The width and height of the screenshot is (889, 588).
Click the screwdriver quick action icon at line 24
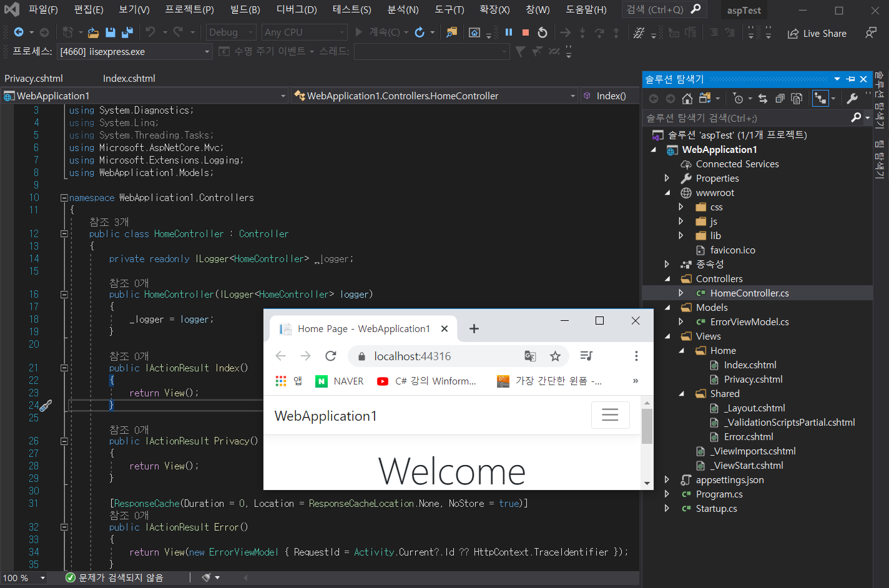(x=46, y=406)
